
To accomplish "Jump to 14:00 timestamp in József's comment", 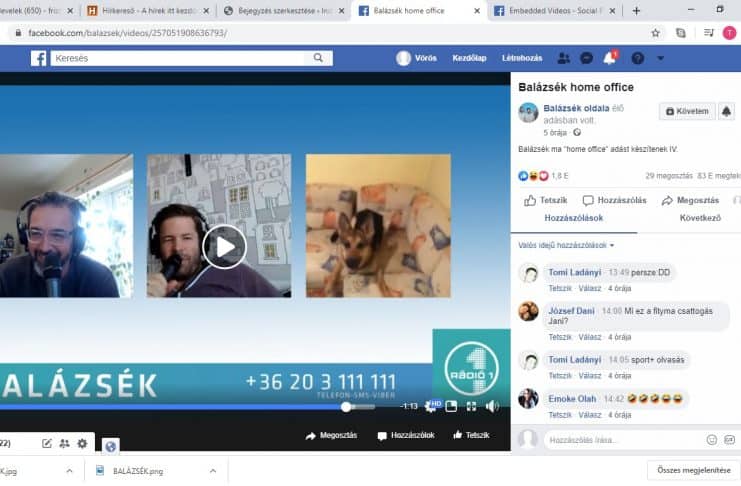I will (612, 311).
